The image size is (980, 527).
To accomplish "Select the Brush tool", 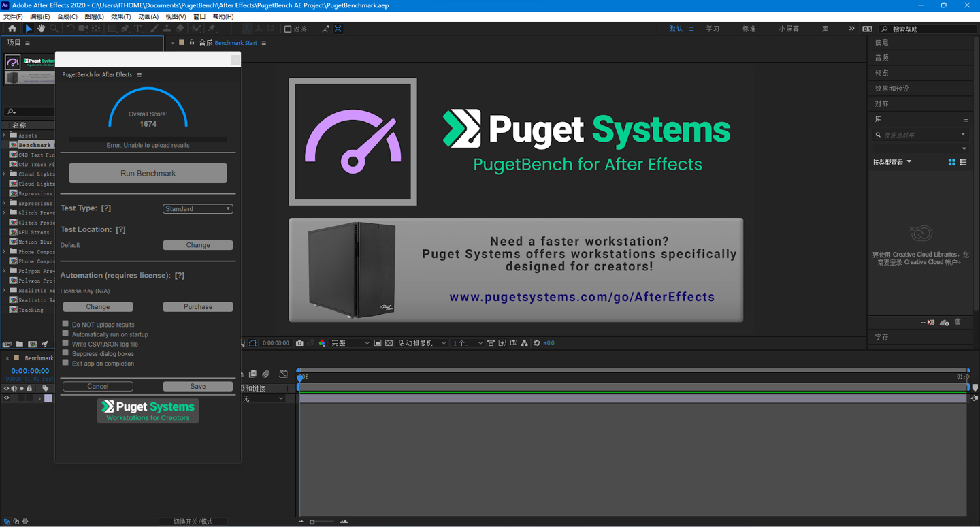I will (154, 29).
